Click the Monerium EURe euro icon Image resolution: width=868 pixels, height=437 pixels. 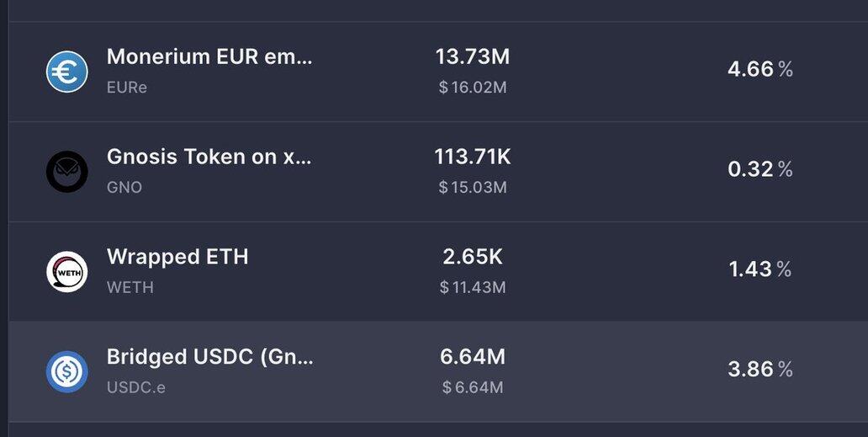(x=66, y=72)
